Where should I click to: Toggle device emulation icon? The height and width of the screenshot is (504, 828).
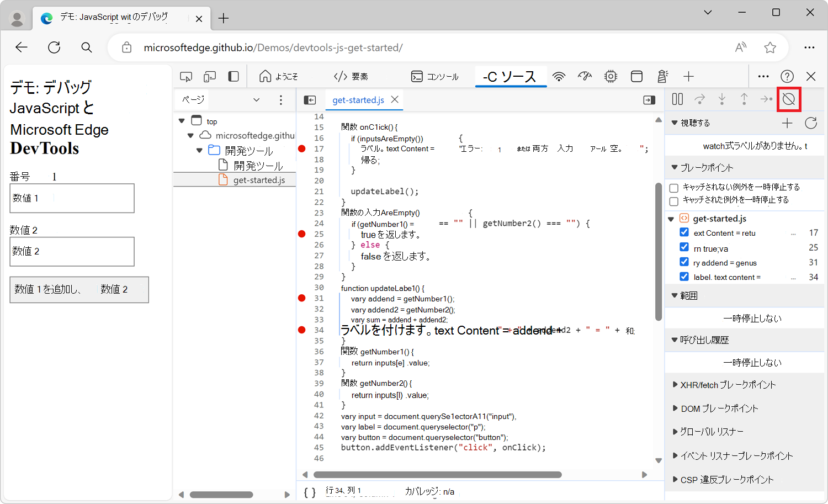coord(210,76)
